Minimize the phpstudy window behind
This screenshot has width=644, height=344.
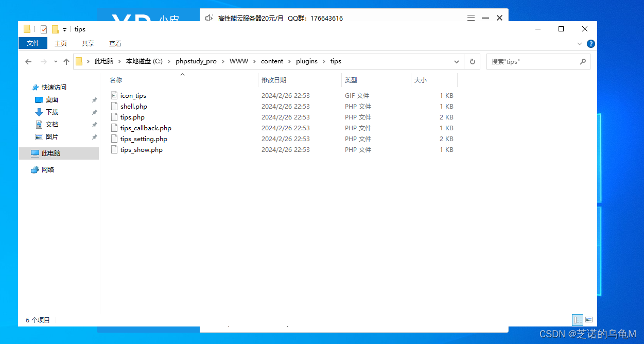485,18
